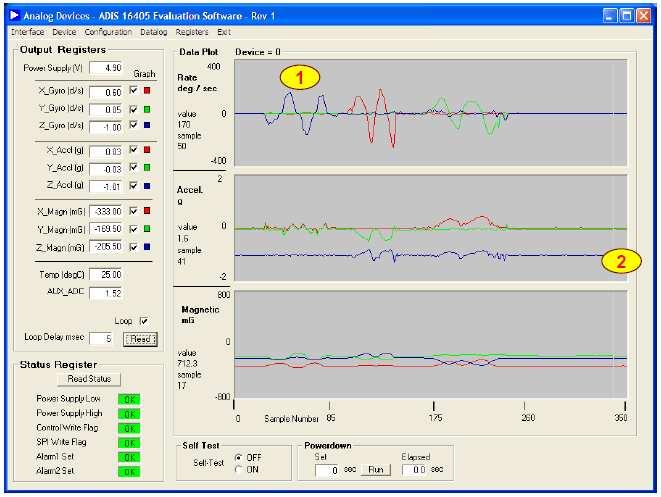Viewport: 661px width, 497px height.
Task: Click the X_Gyro value field
Action: [x=106, y=92]
